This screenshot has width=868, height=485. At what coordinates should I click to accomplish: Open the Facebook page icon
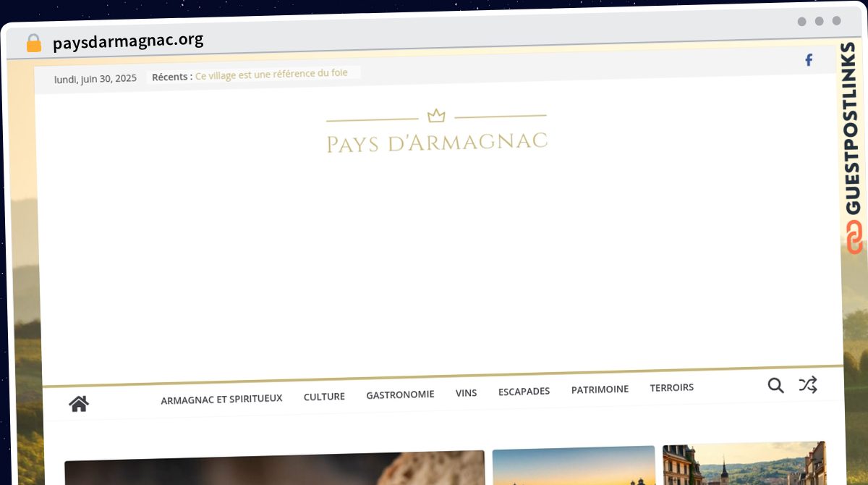coord(809,60)
